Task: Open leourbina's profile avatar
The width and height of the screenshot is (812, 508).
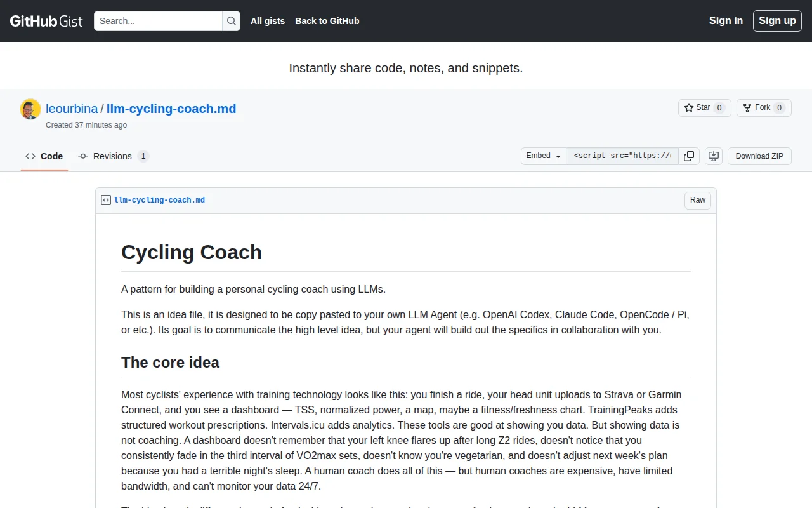Action: [30, 109]
